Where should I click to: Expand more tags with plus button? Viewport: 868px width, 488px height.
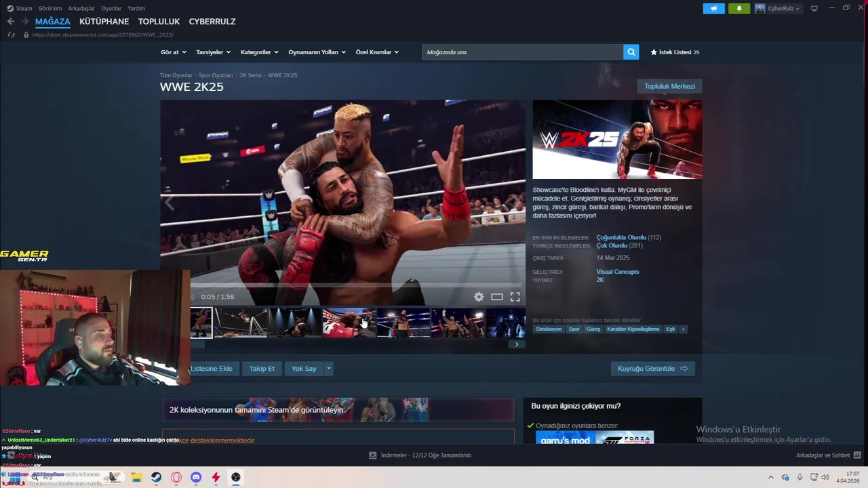click(683, 329)
